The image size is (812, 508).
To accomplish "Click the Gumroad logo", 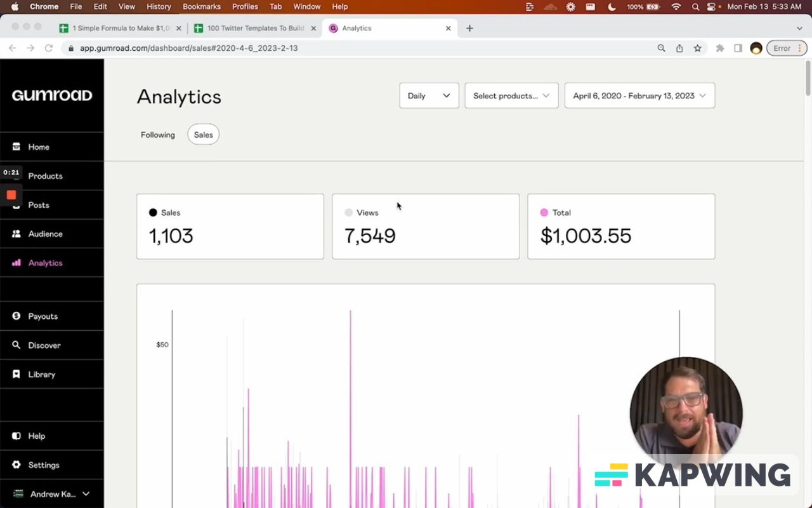I will (x=52, y=95).
